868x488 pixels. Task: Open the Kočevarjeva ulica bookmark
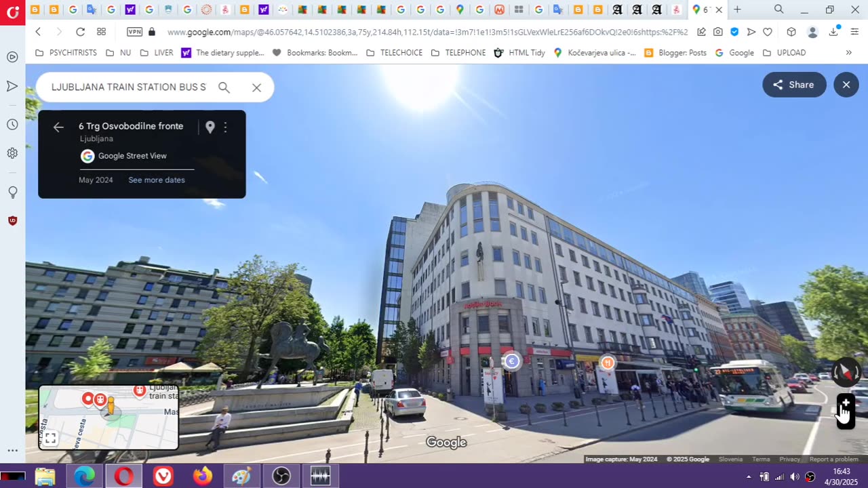point(595,52)
